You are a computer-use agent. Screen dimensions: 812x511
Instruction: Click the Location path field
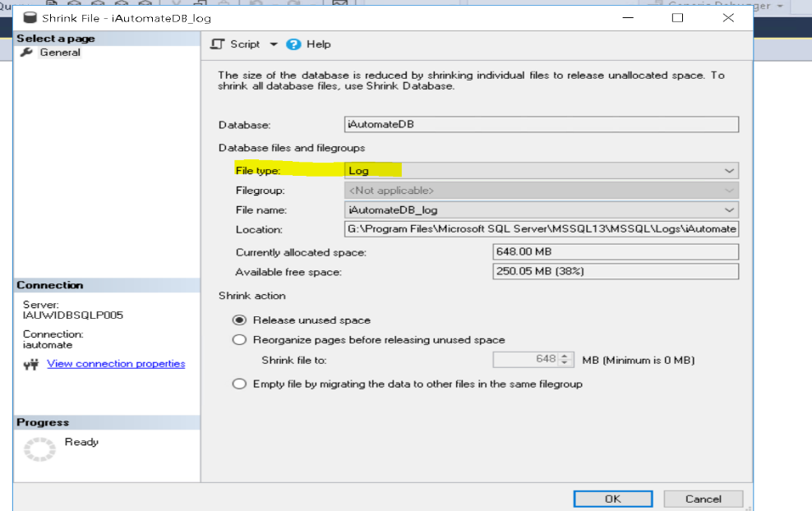pyautogui.click(x=541, y=229)
